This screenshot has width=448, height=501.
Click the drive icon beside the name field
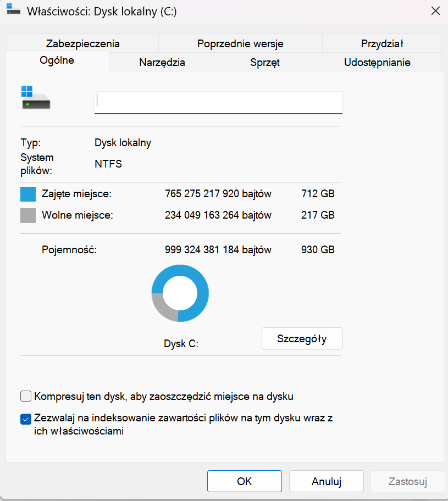36,98
